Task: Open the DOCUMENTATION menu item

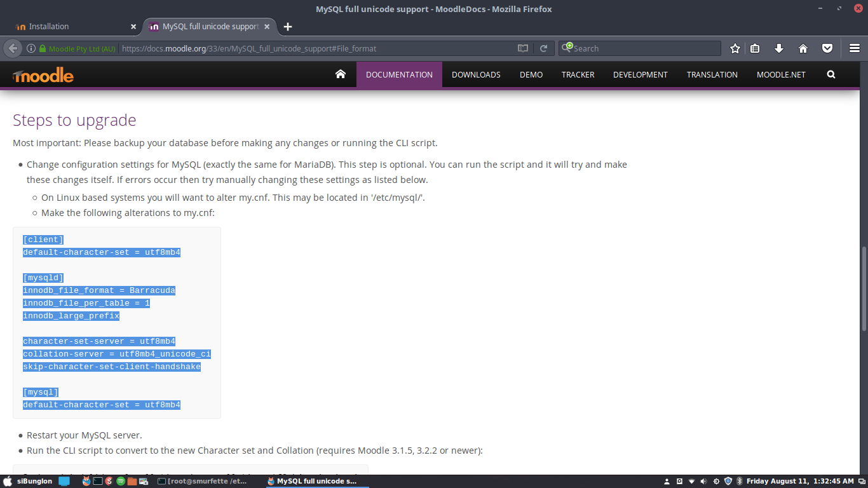Action: 399,74
